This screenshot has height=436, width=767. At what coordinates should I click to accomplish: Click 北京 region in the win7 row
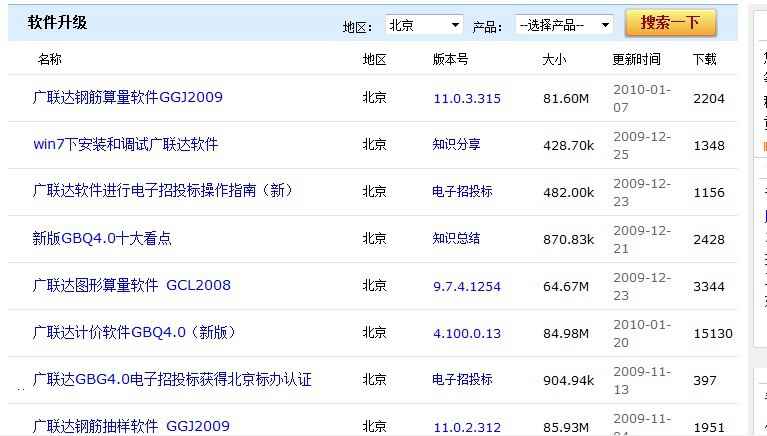(375, 144)
